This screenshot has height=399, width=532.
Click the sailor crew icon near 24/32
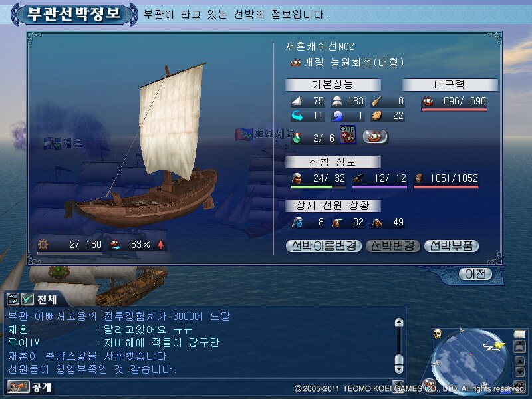(297, 178)
